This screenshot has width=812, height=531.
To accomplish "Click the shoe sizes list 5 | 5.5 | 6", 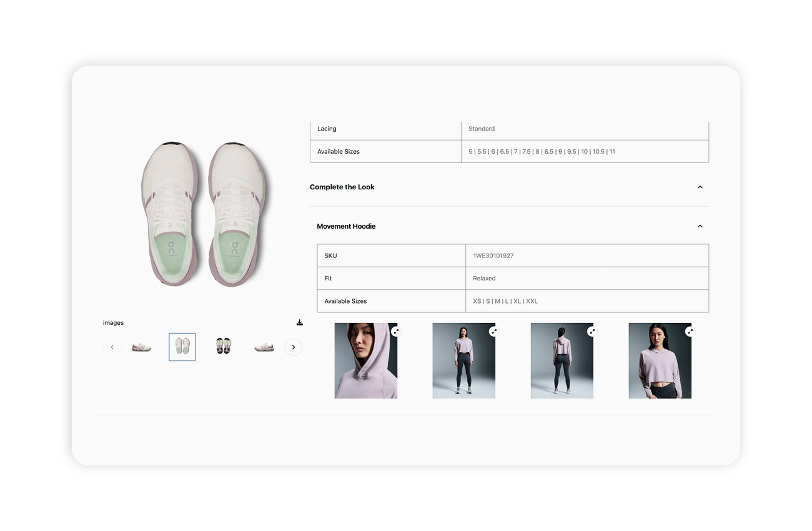I will [542, 152].
